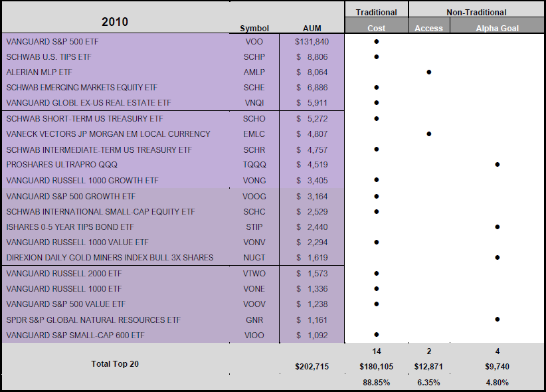Select the "VTWO" ticker symbol
546x392 pixels.
tap(254, 274)
